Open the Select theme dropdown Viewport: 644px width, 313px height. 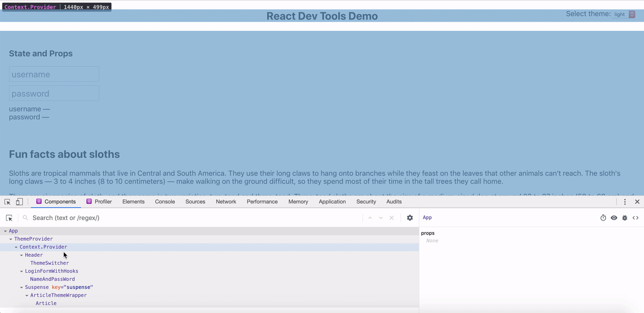pyautogui.click(x=624, y=15)
